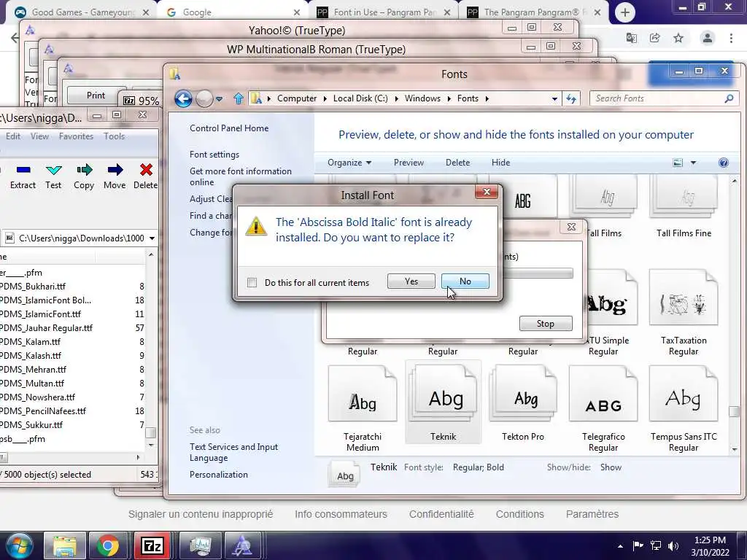
Task: Click the Extract icon in 7-Zip toolbar
Action: click(x=23, y=170)
